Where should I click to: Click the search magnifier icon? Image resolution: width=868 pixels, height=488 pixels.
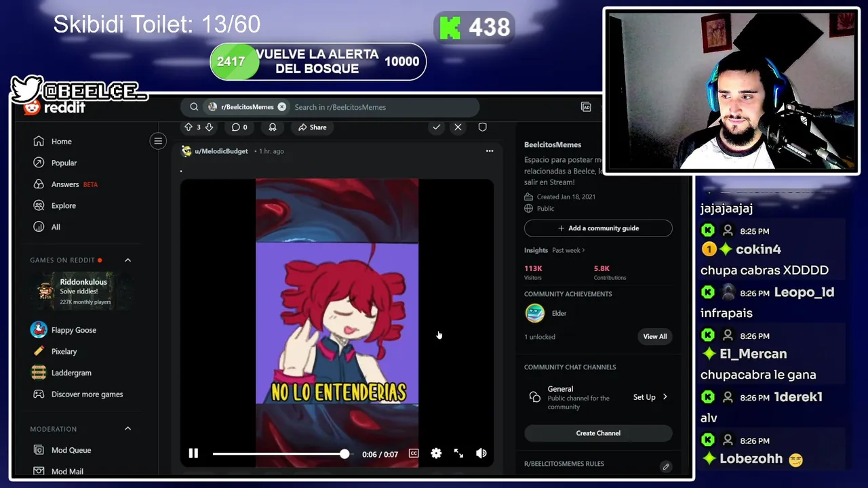tap(194, 107)
